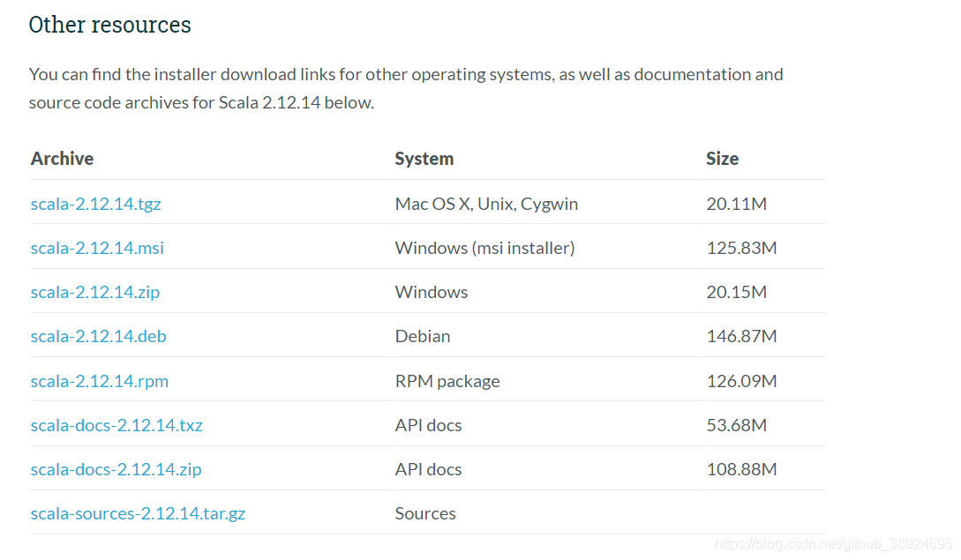Select the scala-2.12.14.rpm package link
This screenshot has height=560, width=961.
pyautogui.click(x=99, y=381)
